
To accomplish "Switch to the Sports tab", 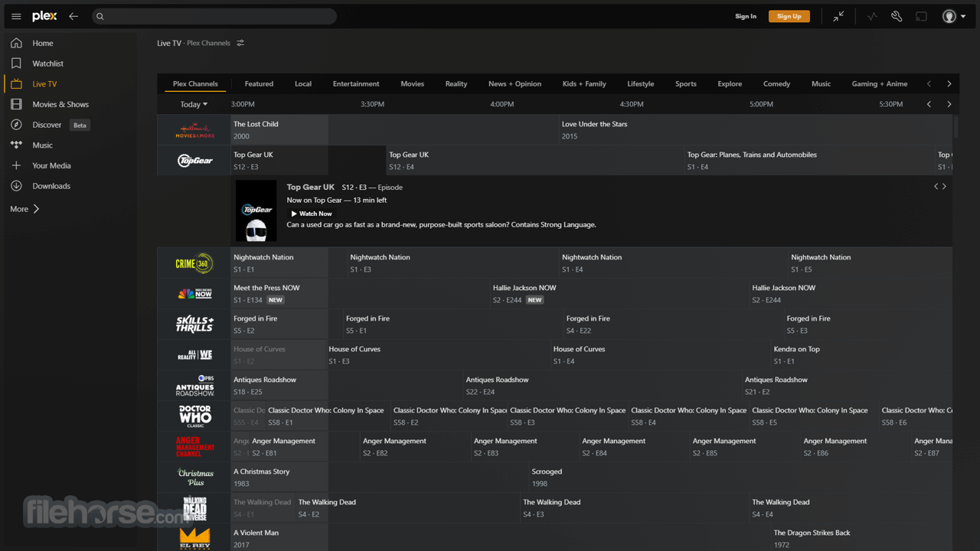I will point(686,84).
